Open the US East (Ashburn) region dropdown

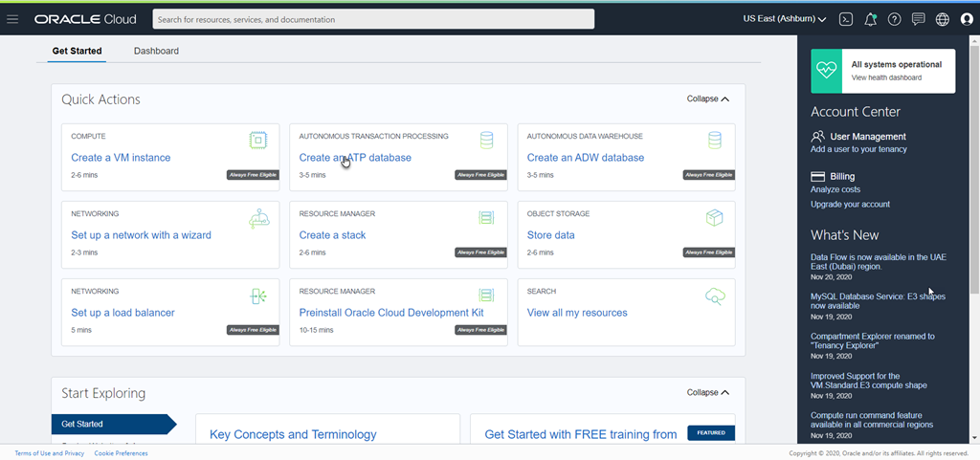pos(785,19)
